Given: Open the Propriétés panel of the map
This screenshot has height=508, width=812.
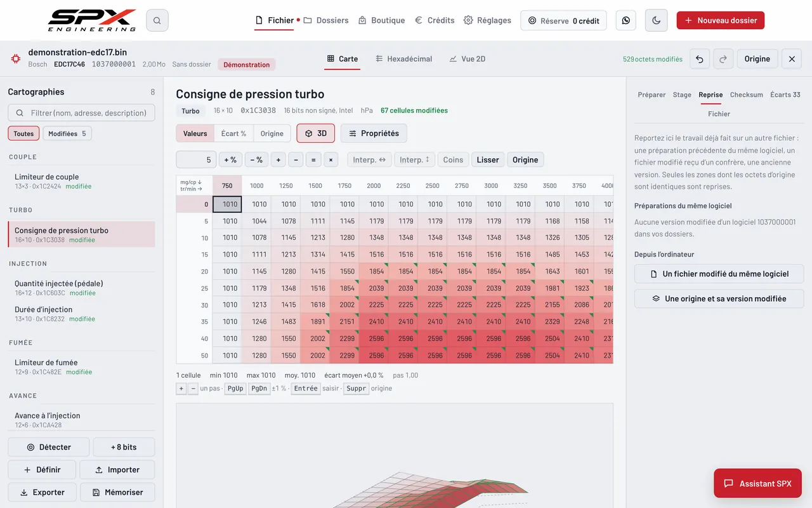Looking at the screenshot, I should click(374, 133).
